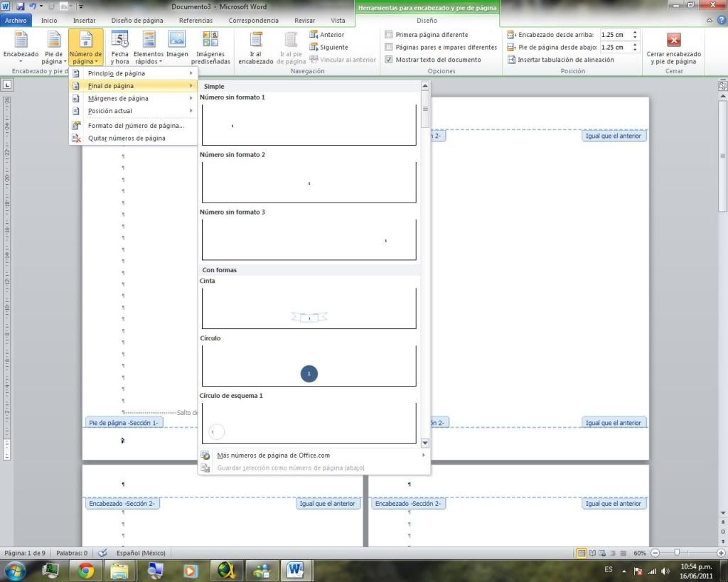Image resolution: width=728 pixels, height=582 pixels.
Task: Open the Revisar tab
Action: click(304, 20)
